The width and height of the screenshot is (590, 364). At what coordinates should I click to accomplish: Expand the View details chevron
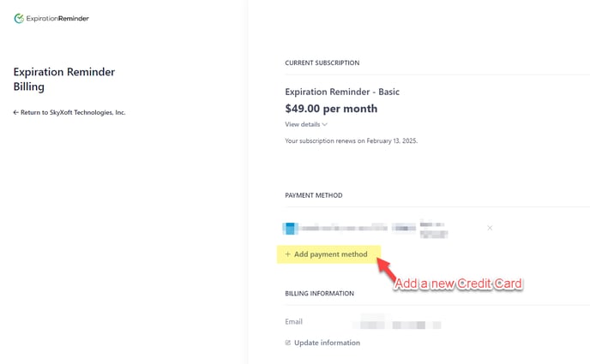pos(325,124)
